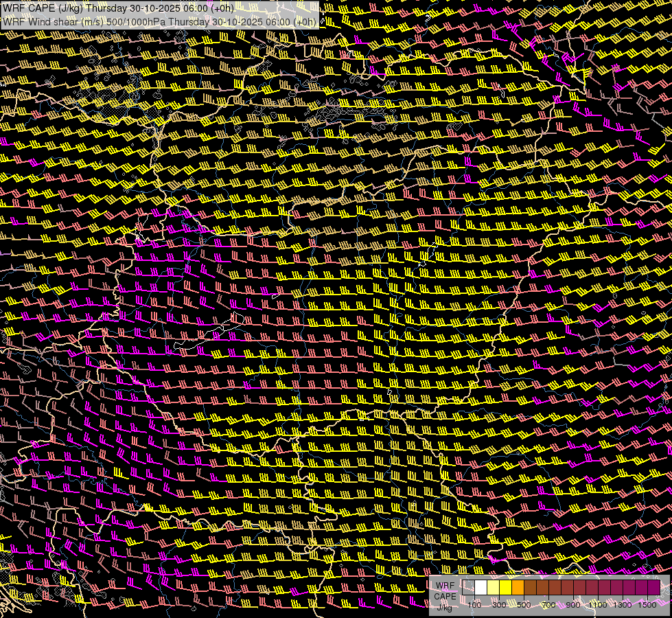This screenshot has height=618, width=672.
Task: Click the orange swatch in the CAPE legend
Action: (x=518, y=588)
